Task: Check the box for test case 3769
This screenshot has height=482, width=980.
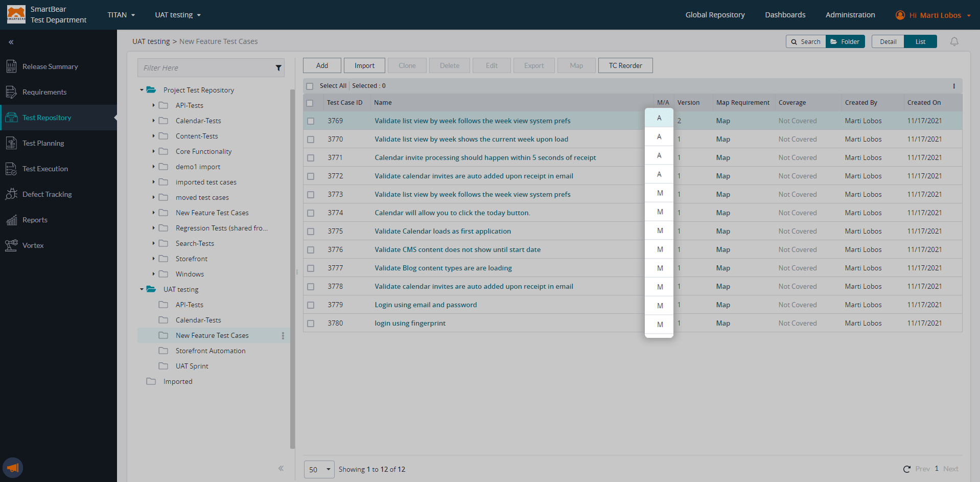Action: [311, 121]
